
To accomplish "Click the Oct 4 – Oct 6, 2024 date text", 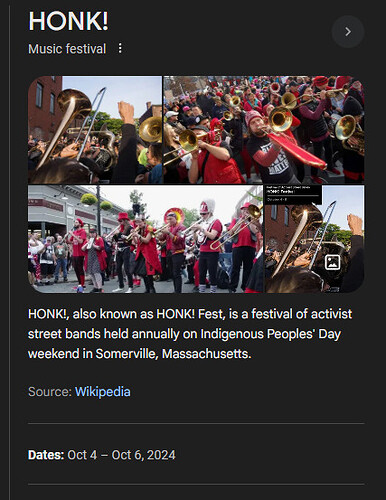I will coord(121,455).
